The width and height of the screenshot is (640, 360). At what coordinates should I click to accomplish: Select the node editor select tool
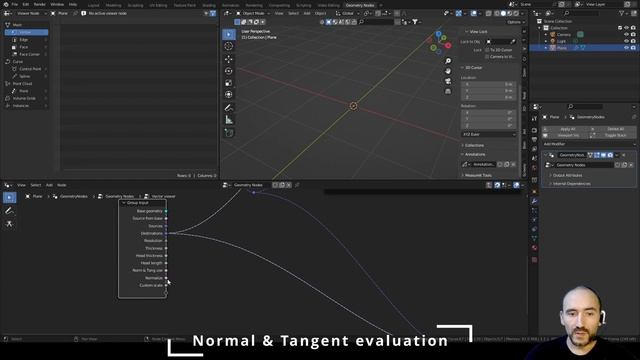(9, 198)
